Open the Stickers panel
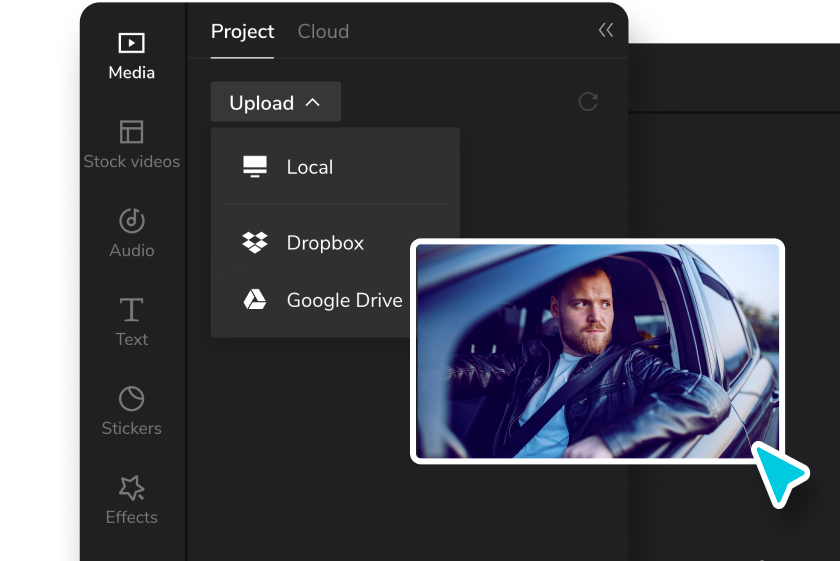Image resolution: width=840 pixels, height=561 pixels. coord(131,411)
